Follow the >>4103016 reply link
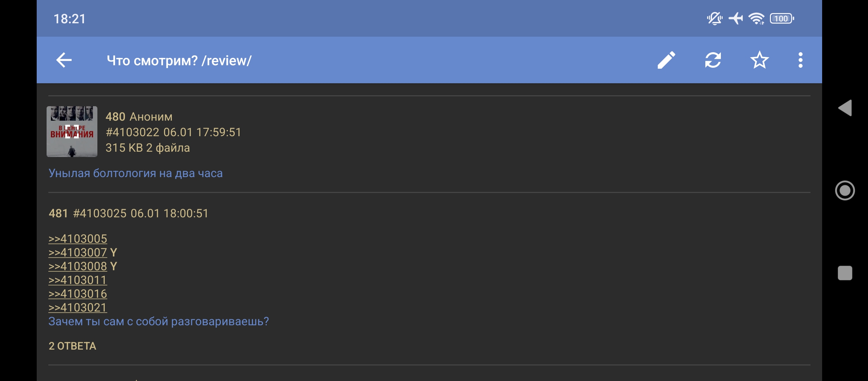This screenshot has width=868, height=381. point(78,294)
